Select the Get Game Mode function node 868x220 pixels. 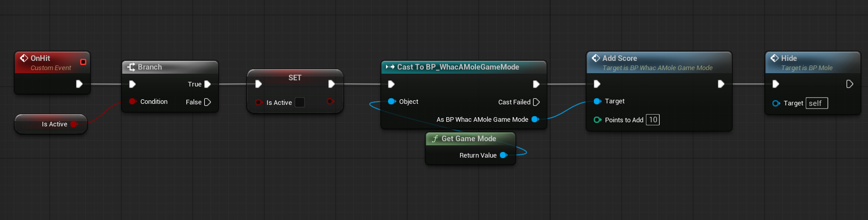[470, 148]
